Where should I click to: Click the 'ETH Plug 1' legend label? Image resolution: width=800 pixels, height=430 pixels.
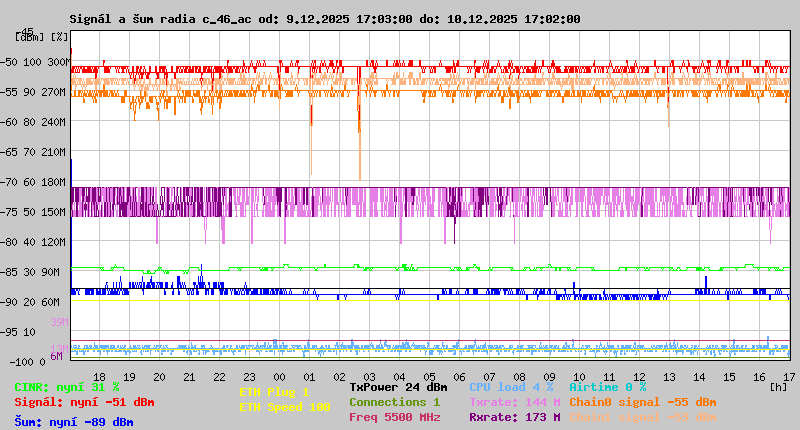pos(274,392)
